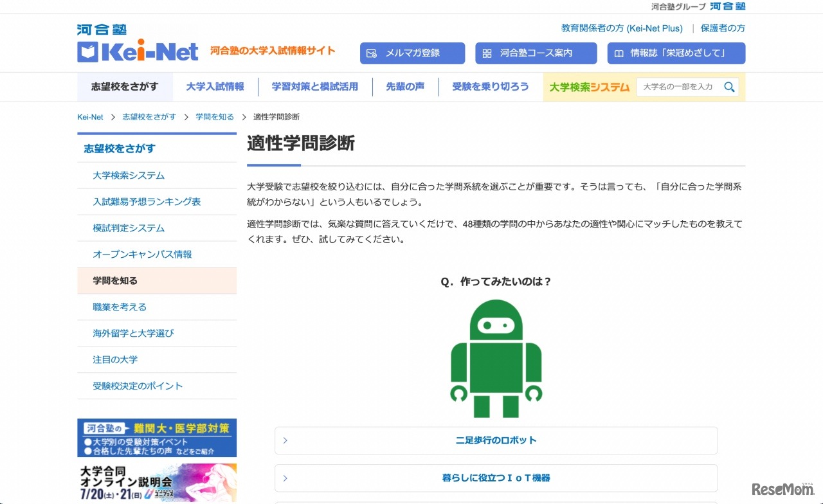Click the course guide grid icon
Viewport: 823px width, 504px height.
487,53
